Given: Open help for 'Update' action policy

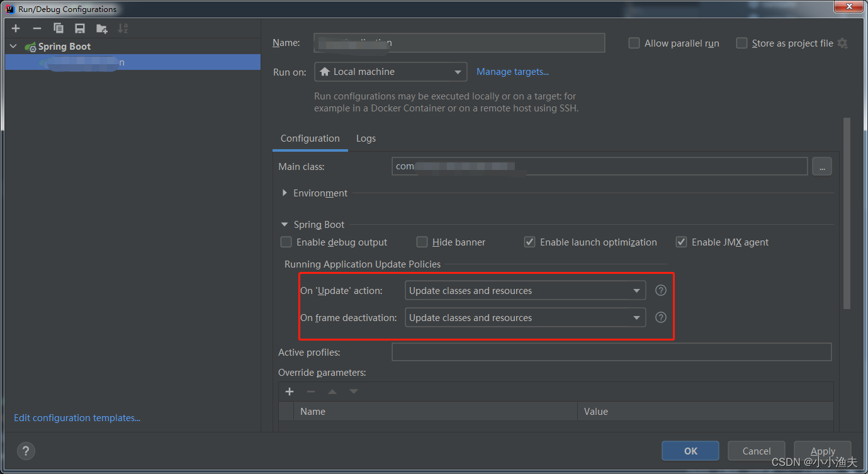Looking at the screenshot, I should pos(661,290).
